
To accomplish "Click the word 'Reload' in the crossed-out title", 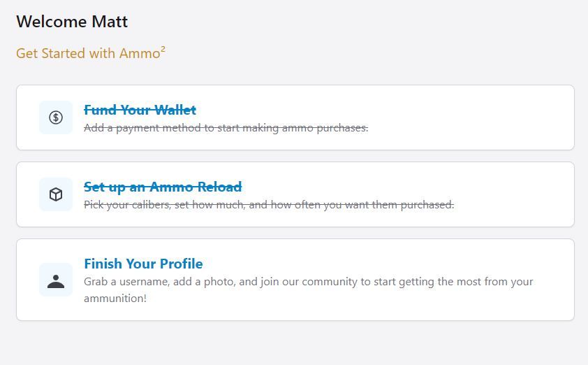I will coord(218,187).
